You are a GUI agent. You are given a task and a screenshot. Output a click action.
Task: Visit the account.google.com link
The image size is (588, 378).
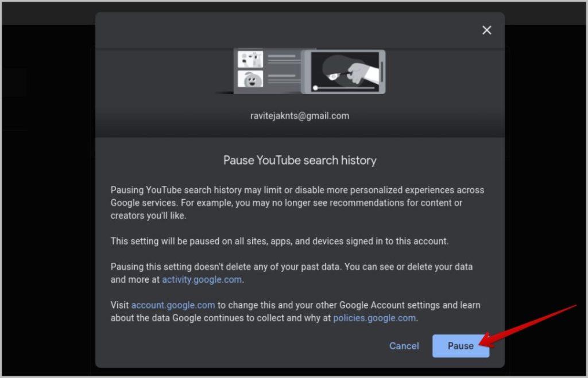173,305
